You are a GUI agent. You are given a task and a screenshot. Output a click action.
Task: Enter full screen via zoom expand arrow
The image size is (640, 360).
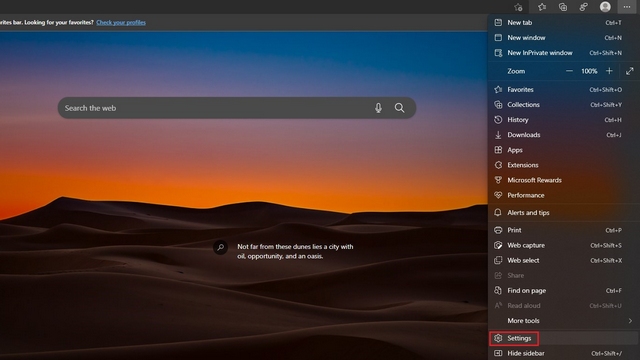[x=630, y=71]
